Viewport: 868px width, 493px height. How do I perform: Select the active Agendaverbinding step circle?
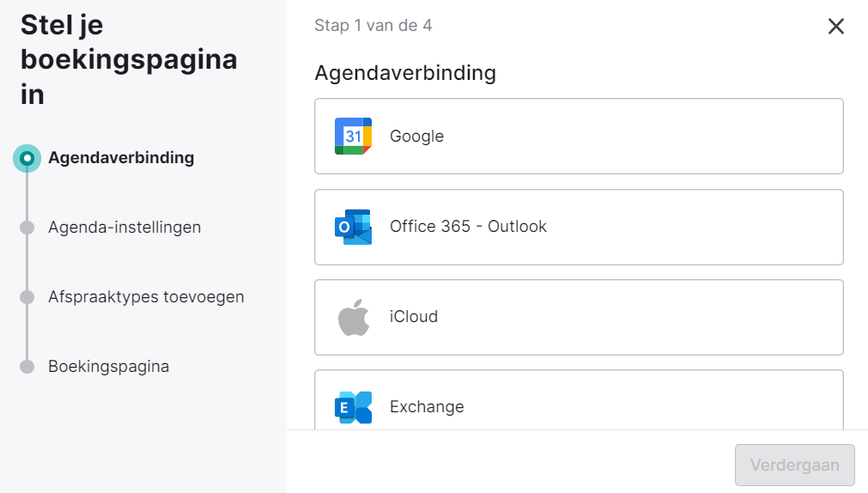(x=27, y=158)
